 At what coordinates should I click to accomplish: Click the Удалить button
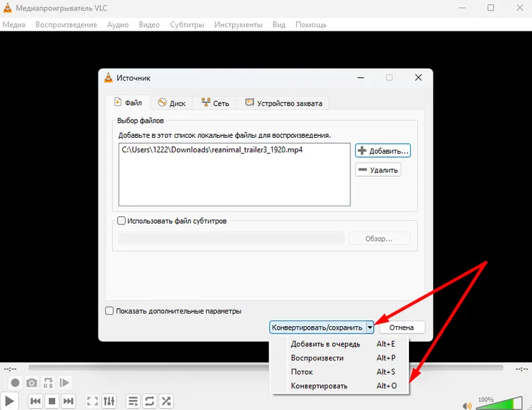click(x=378, y=170)
